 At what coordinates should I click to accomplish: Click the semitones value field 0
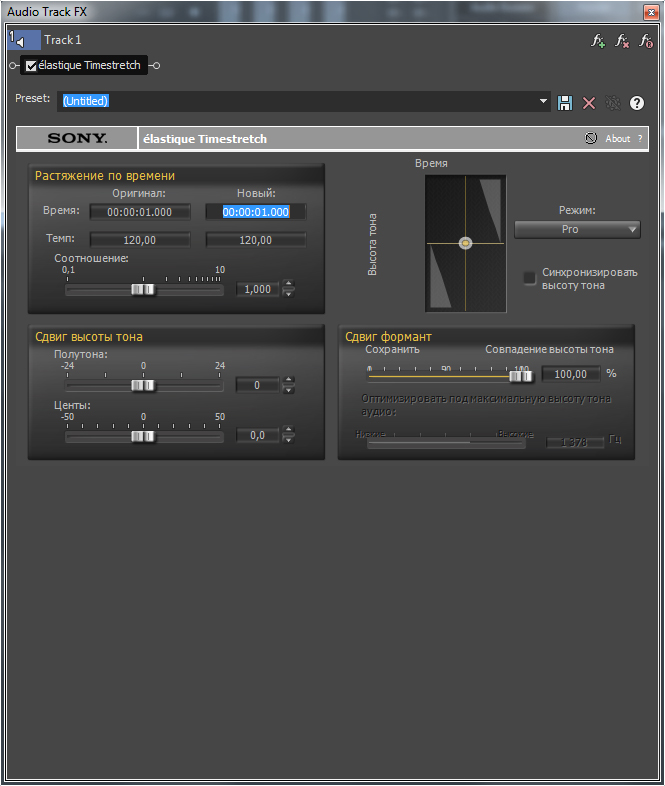point(258,385)
